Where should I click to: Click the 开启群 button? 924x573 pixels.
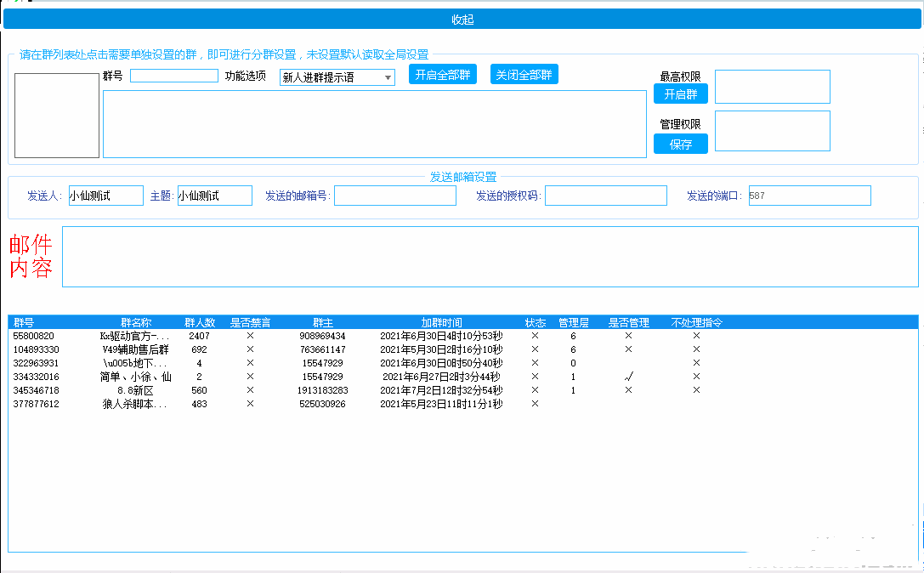[x=680, y=94]
